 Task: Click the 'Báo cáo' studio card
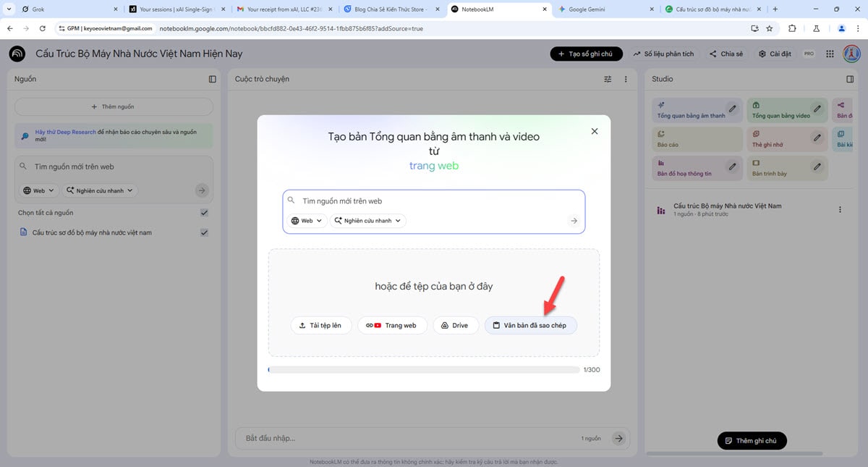[697, 139]
